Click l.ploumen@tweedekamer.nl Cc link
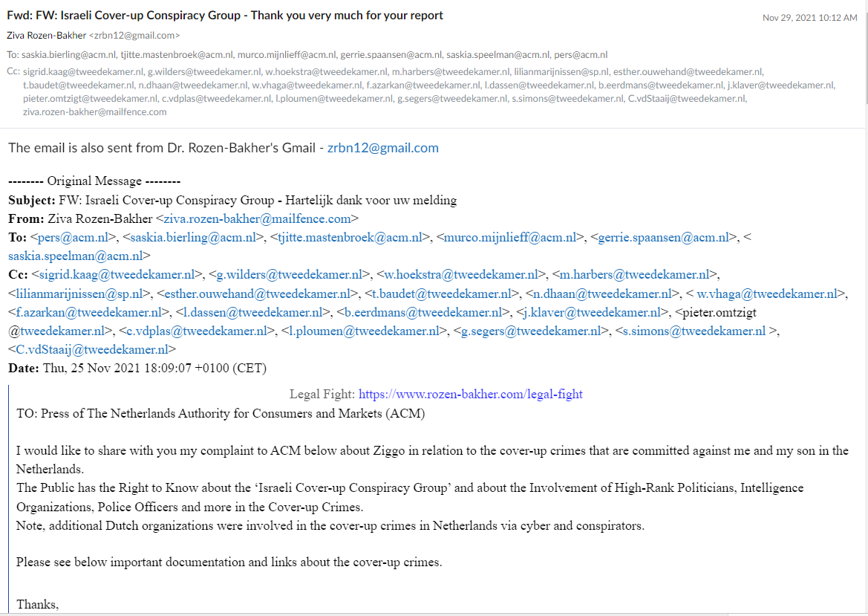 point(365,331)
